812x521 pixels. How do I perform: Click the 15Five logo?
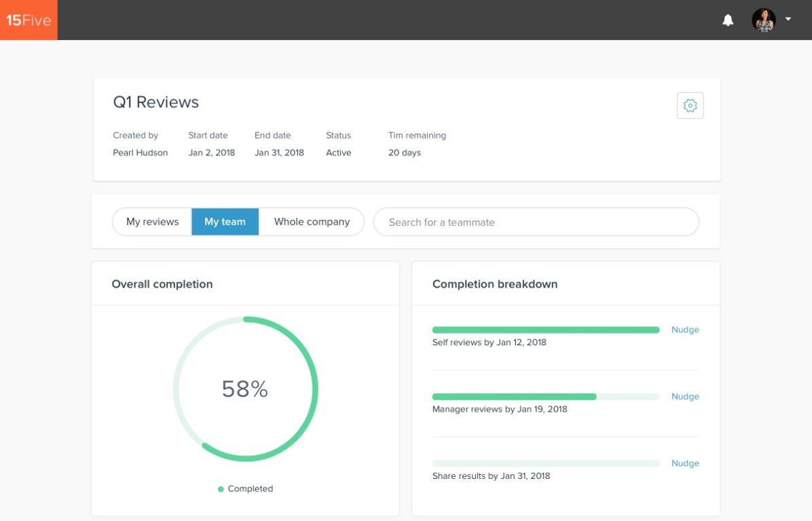(29, 20)
